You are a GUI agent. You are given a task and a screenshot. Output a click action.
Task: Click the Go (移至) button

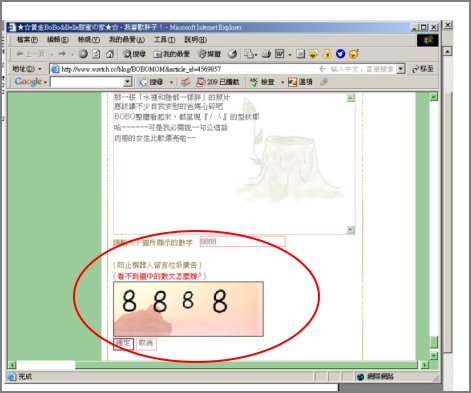[x=423, y=69]
